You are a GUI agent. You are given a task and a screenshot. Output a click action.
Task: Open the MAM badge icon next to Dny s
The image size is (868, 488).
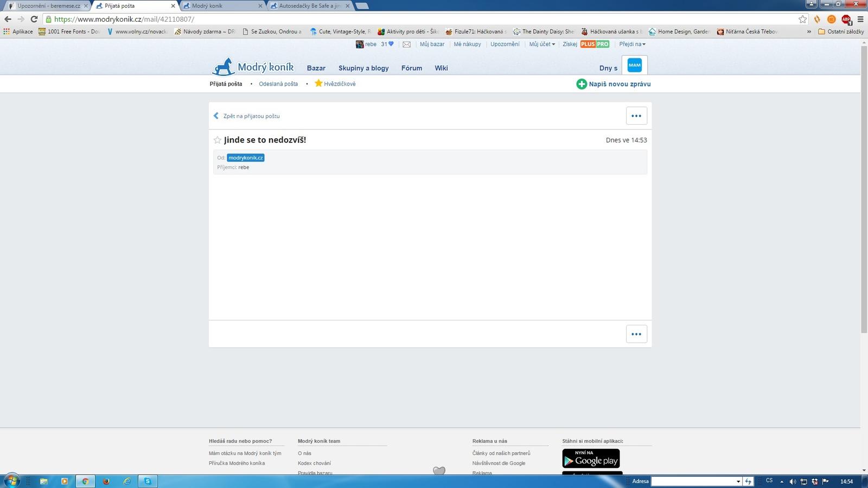click(634, 65)
